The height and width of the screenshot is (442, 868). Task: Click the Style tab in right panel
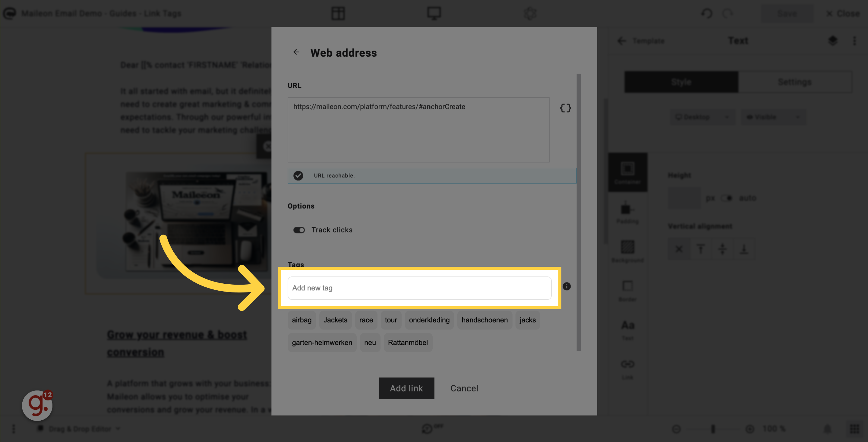pos(681,82)
